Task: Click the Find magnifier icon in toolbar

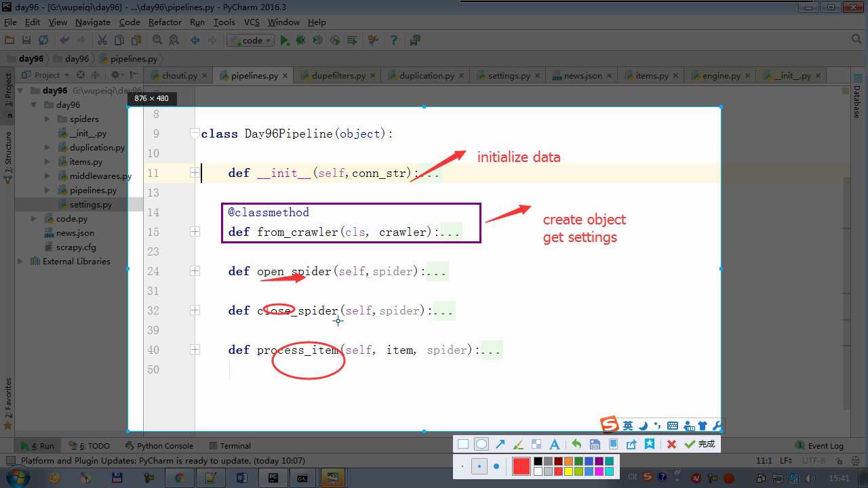Action: click(x=158, y=41)
